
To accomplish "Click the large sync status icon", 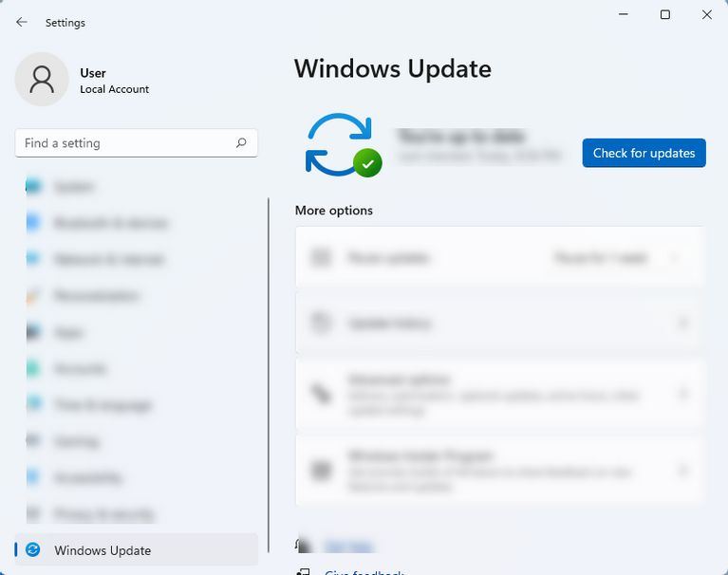I will 342,145.
